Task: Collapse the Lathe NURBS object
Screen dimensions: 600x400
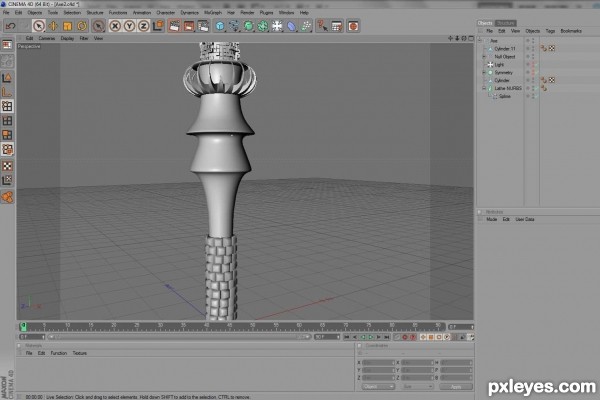Action: tap(484, 88)
